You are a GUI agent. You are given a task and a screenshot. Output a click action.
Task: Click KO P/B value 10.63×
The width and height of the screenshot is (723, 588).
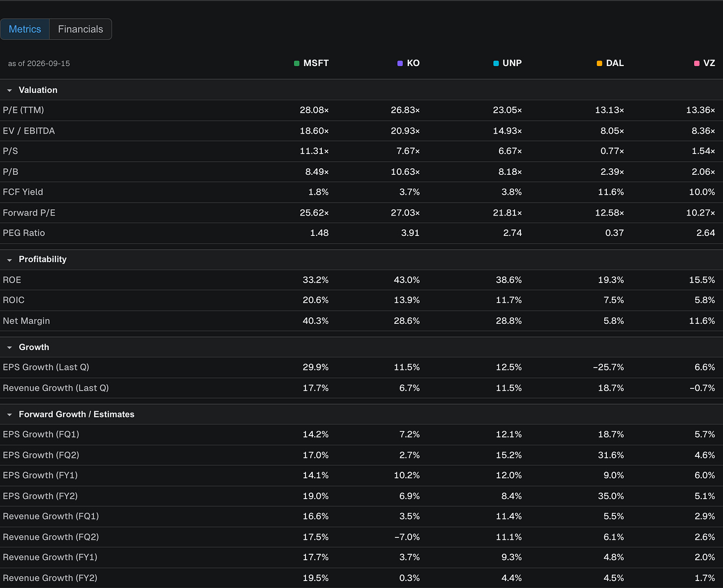[405, 172]
